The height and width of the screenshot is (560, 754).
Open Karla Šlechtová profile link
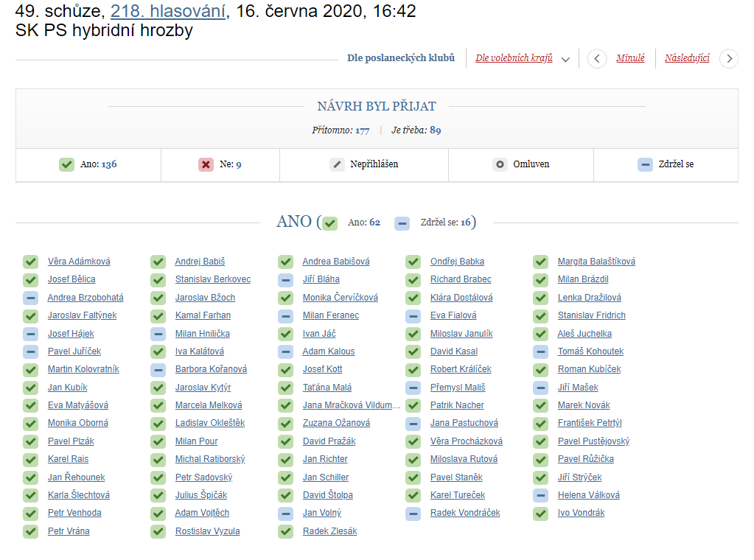tap(78, 495)
